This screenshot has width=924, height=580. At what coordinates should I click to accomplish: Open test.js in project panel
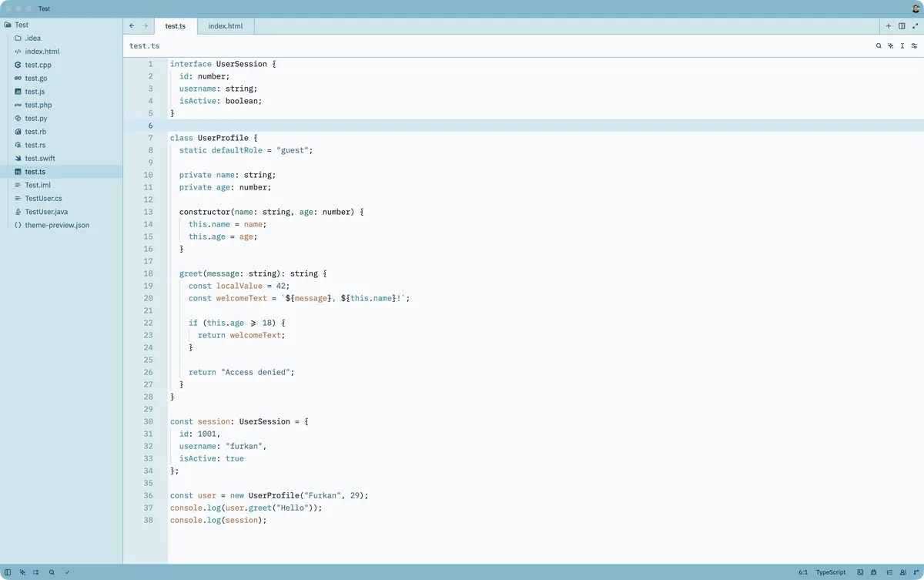point(62,92)
